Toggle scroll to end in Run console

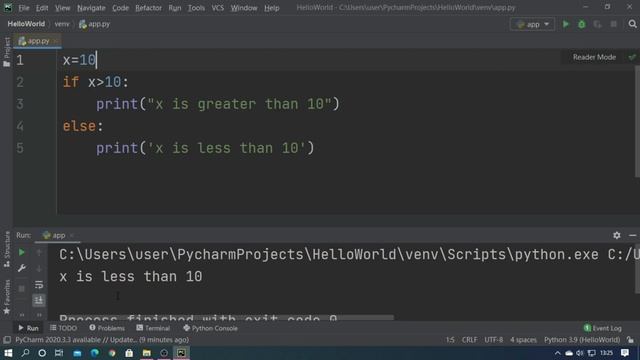tap(39, 300)
